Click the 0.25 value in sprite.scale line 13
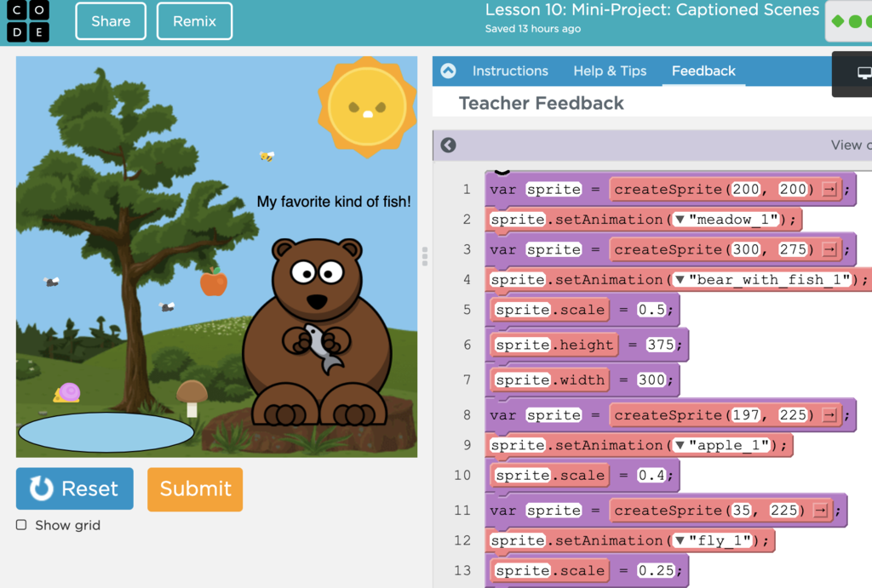 (x=656, y=570)
